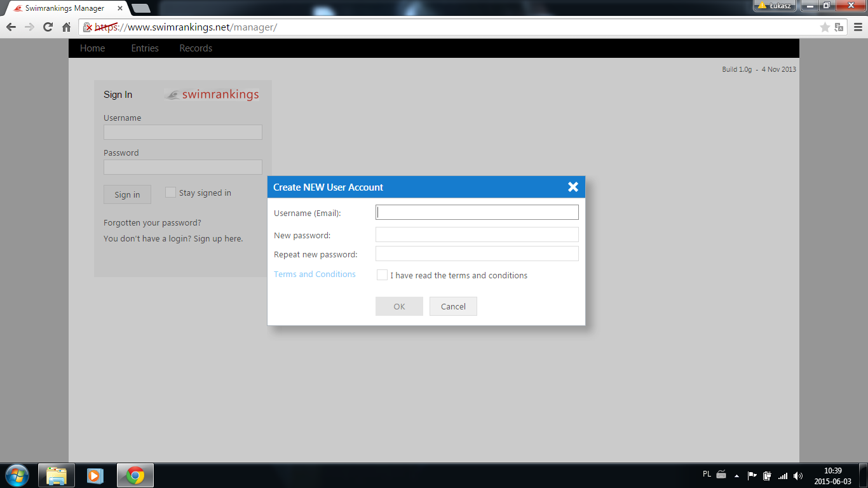
Task: Open a new browser tab
Action: click(140, 8)
